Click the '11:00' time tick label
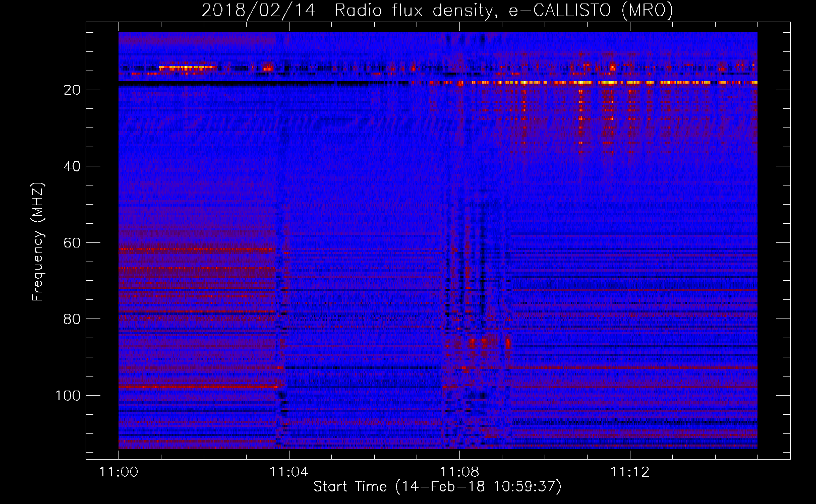 click(119, 472)
